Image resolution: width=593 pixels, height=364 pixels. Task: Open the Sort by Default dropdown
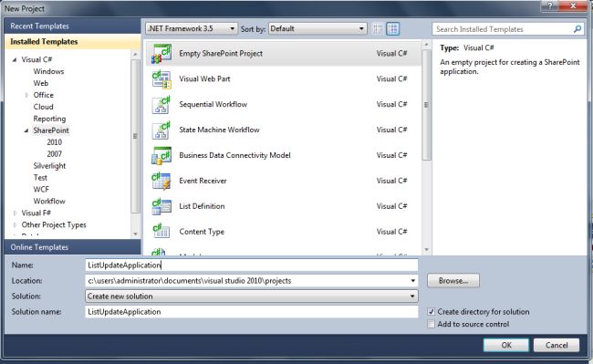[317, 28]
